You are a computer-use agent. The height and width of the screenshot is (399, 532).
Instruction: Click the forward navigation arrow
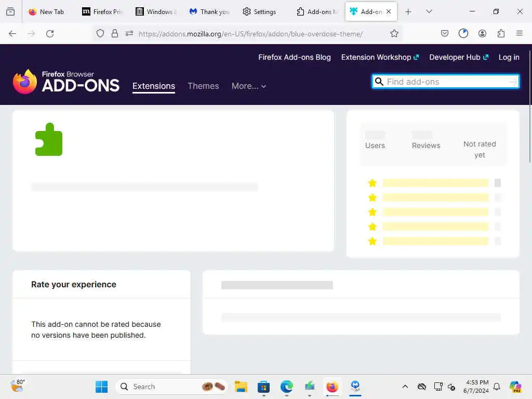(31, 34)
